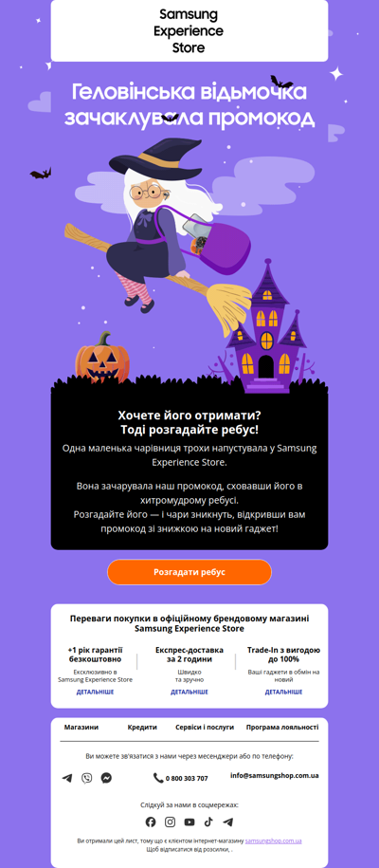Open Програма лояльності menu item
Viewport: 379px width, 868px height.
pyautogui.click(x=282, y=728)
